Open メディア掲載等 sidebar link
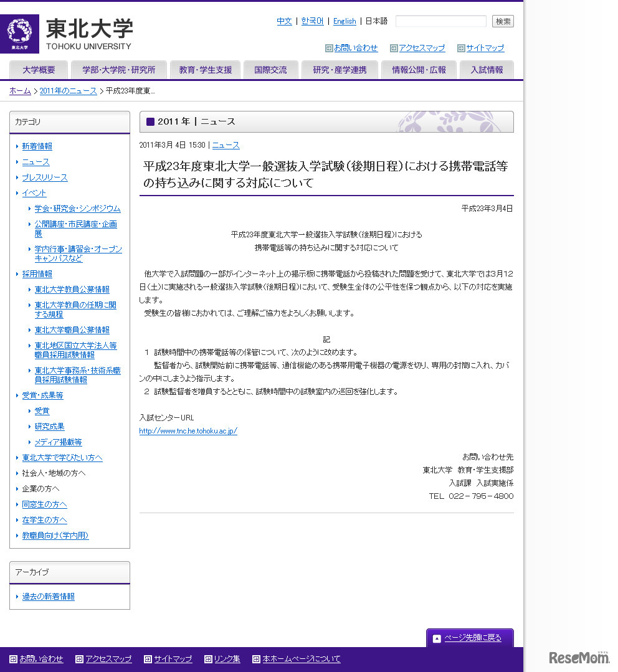This screenshot has height=672, width=618. [59, 442]
